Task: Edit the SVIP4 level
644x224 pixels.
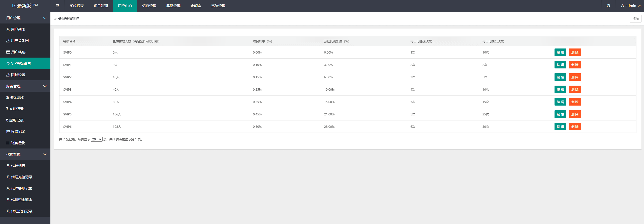Action: 560,102
